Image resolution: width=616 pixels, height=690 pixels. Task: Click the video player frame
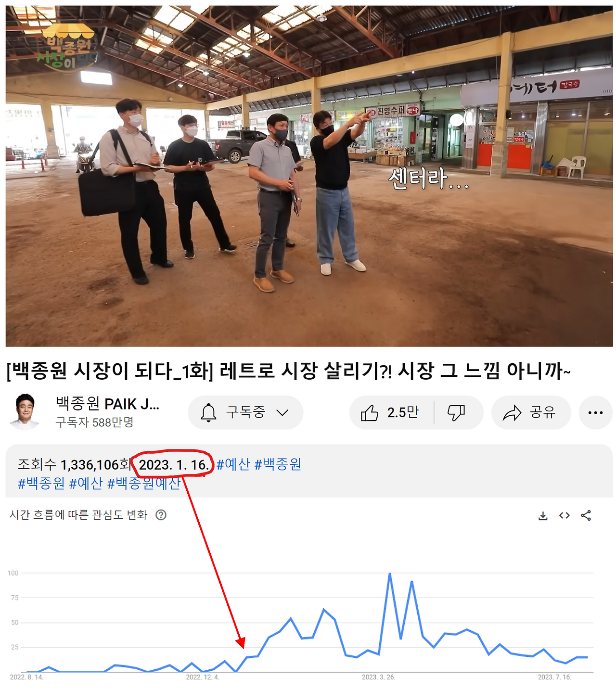pos(309,176)
